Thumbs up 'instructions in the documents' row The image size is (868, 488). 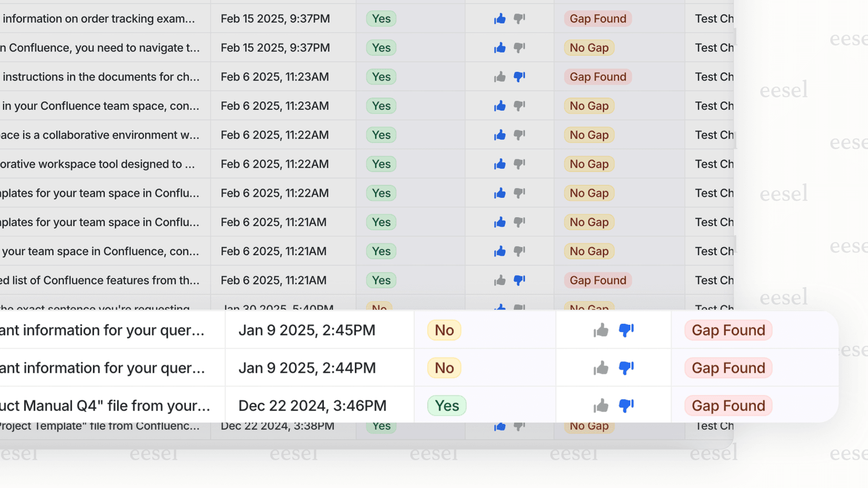(500, 77)
